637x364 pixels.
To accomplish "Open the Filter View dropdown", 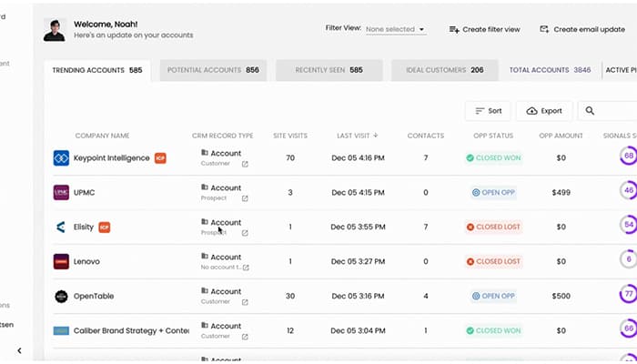I will pyautogui.click(x=396, y=29).
